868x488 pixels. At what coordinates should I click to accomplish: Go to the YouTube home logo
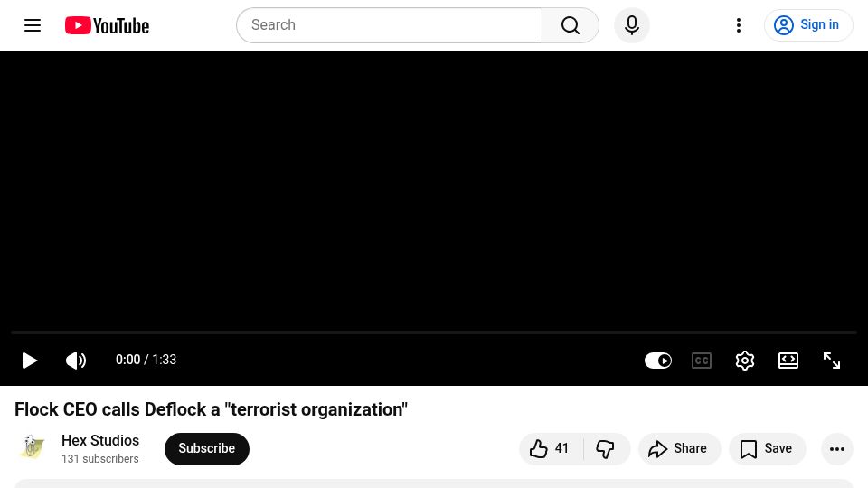tap(107, 25)
